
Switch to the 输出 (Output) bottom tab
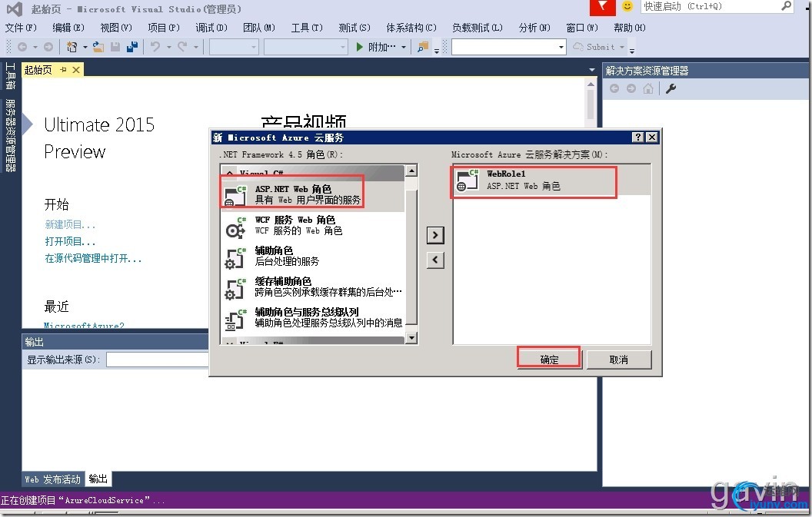pos(98,479)
